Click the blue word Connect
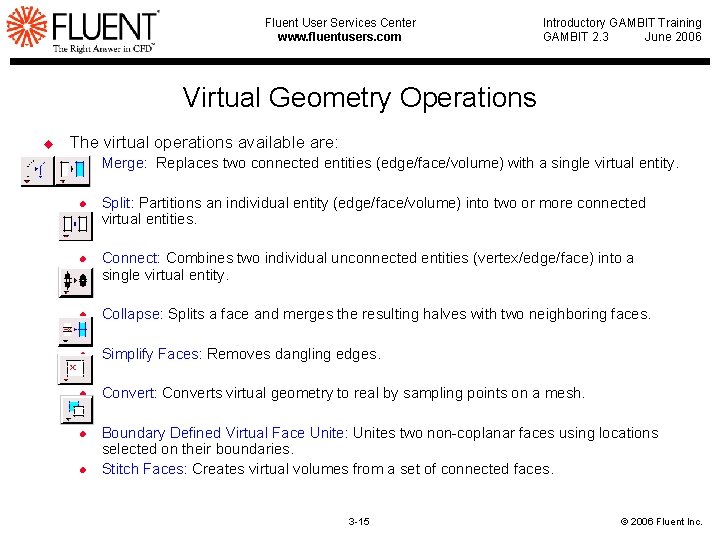Image resolution: width=720 pixels, height=540 pixels. click(x=130, y=258)
